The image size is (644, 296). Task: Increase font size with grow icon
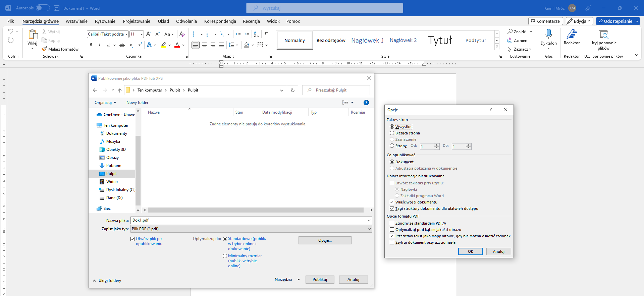(149, 34)
